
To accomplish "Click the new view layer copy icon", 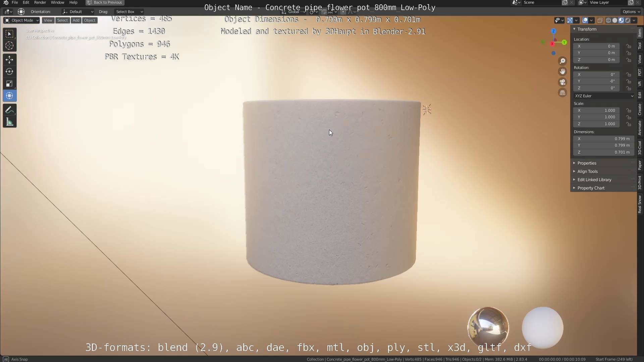I will [631, 2].
